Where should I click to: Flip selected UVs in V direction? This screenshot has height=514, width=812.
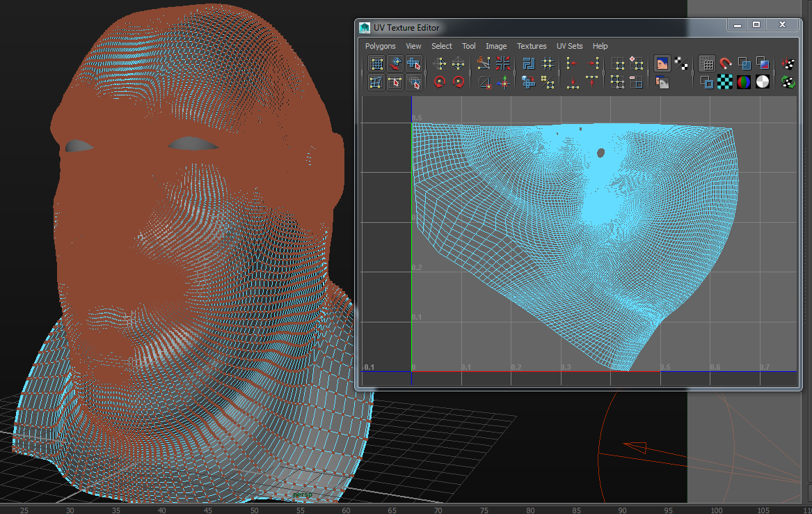[x=459, y=64]
